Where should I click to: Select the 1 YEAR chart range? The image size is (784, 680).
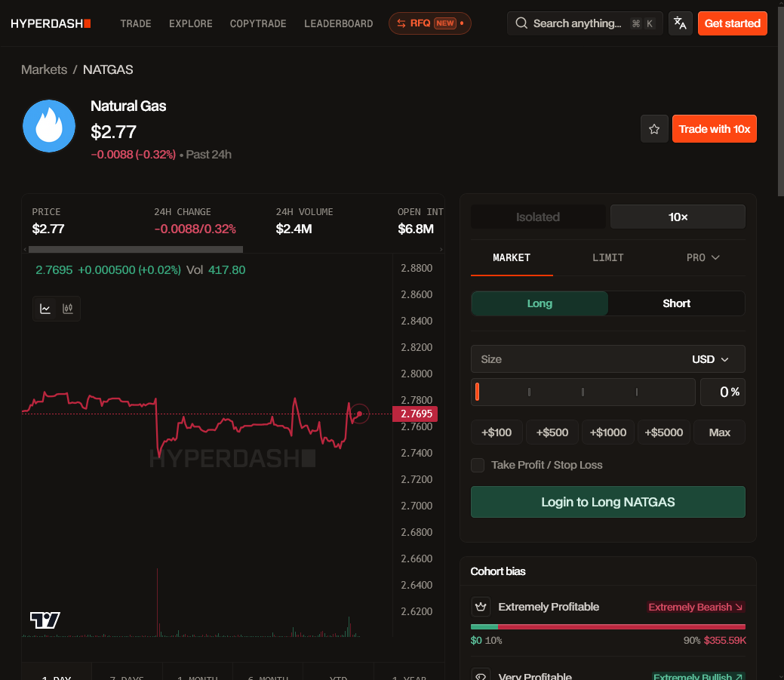tap(409, 673)
